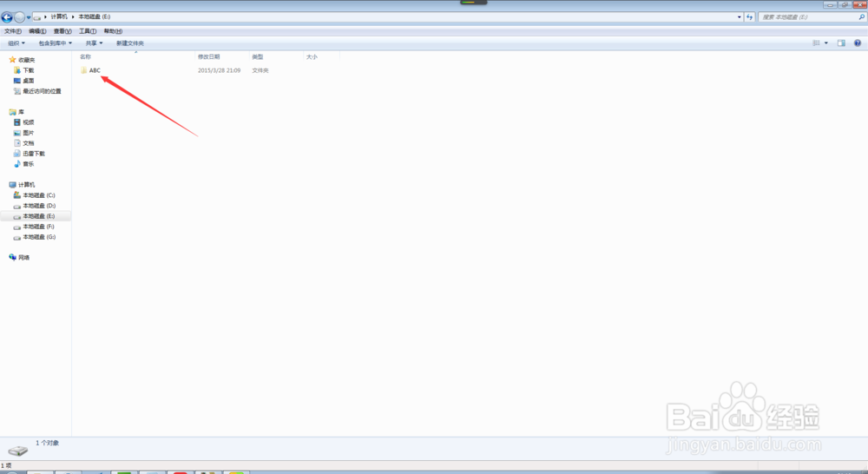Sort by the 名称 column header
The height and width of the screenshot is (474, 868).
click(x=85, y=57)
